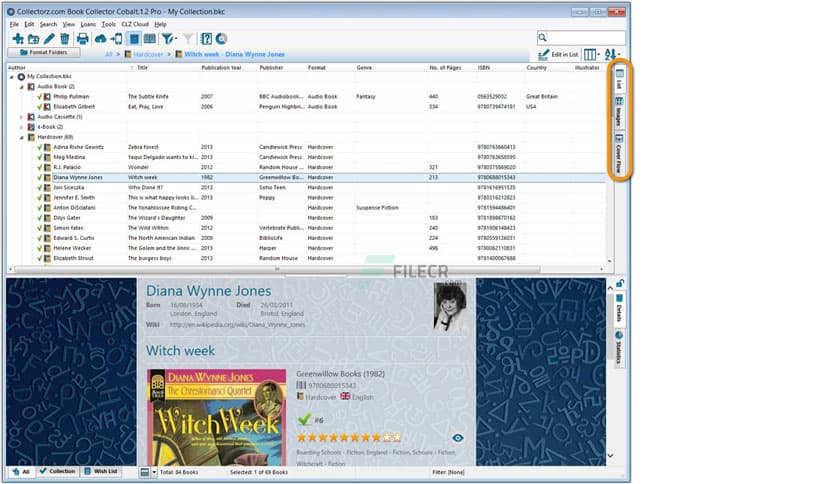Toggle collection checkmark for Elizabeth Gilbert row
The width and height of the screenshot is (836, 484).
pos(40,107)
